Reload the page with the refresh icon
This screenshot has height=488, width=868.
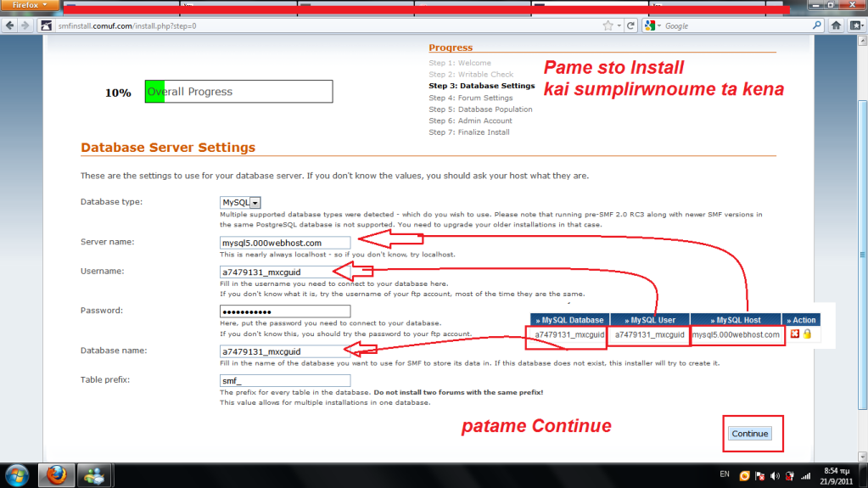coord(630,25)
